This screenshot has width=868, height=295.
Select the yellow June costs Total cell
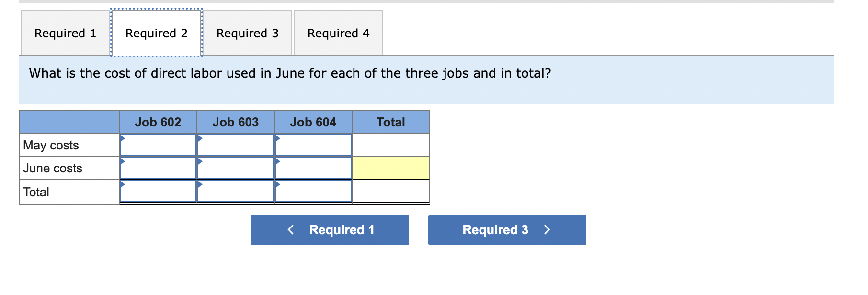click(391, 168)
